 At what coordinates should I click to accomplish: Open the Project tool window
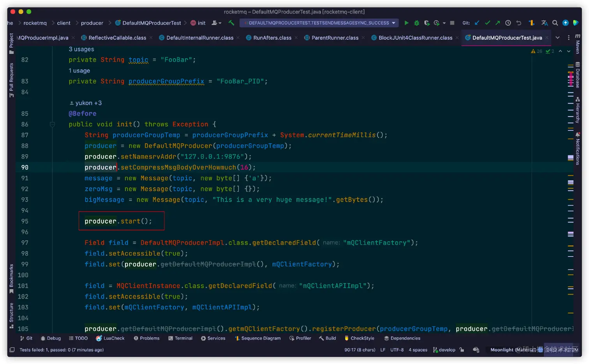point(11,44)
